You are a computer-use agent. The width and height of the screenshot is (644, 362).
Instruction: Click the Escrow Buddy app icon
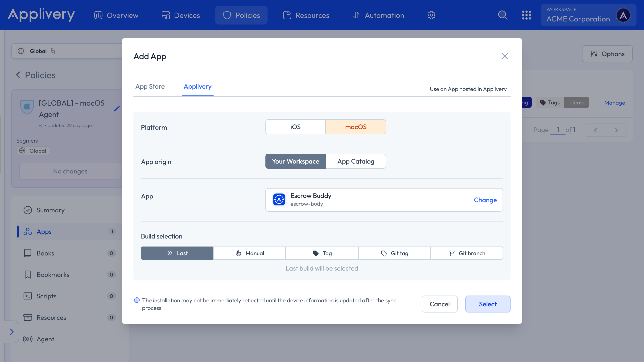278,199
